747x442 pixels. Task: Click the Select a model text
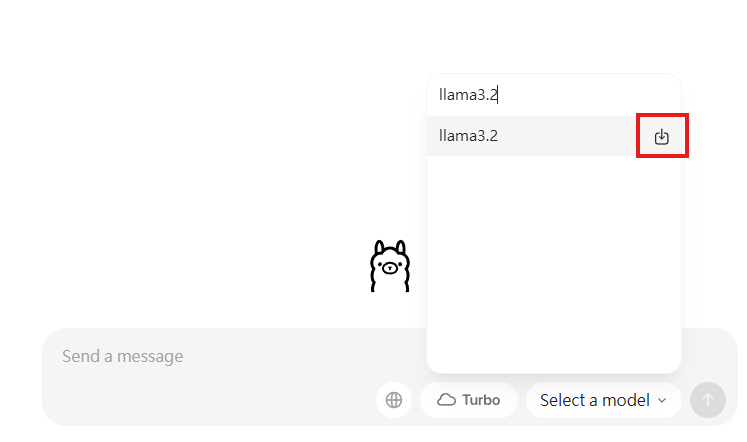click(594, 400)
